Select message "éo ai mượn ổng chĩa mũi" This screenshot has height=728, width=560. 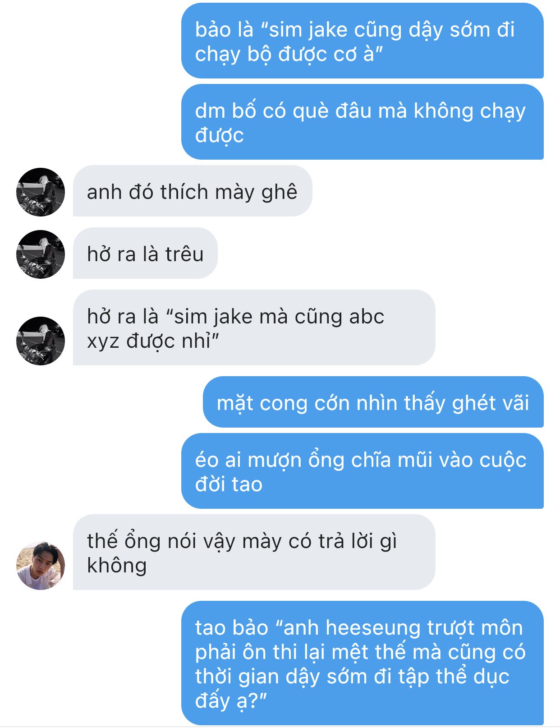(x=363, y=471)
